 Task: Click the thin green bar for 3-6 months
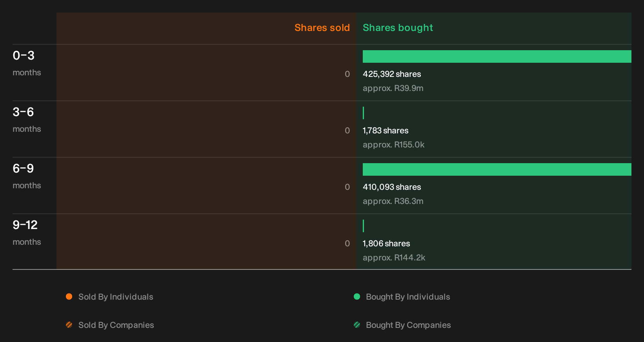pos(364,113)
